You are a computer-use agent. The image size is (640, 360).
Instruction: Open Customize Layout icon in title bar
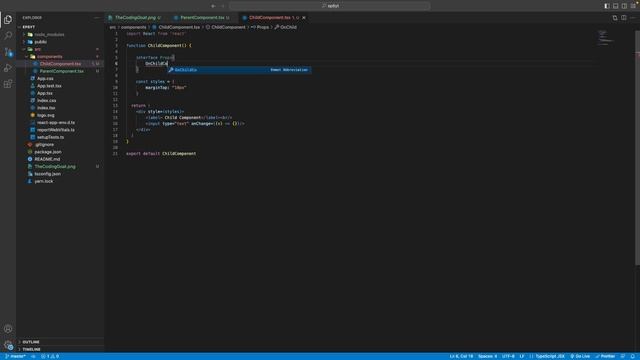coord(633,6)
